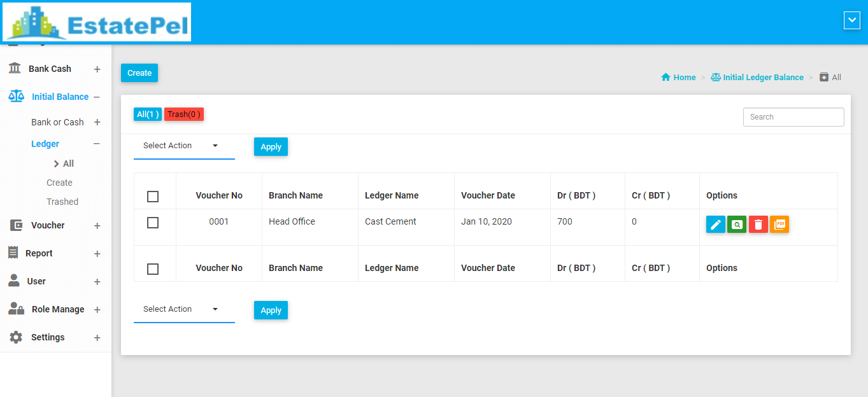Click the Settings gear icon in sidebar
The height and width of the screenshot is (397, 868).
tap(16, 337)
